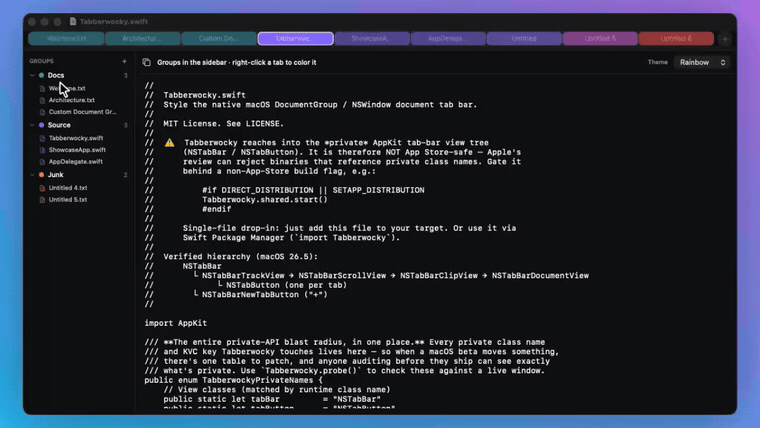Image resolution: width=760 pixels, height=428 pixels.
Task: Click the Docs group item count
Action: 126,76
